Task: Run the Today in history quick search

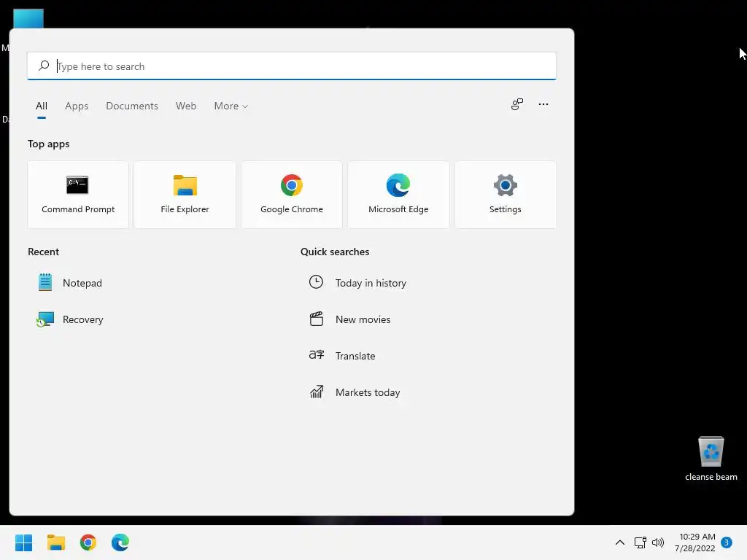Action: tap(357, 283)
